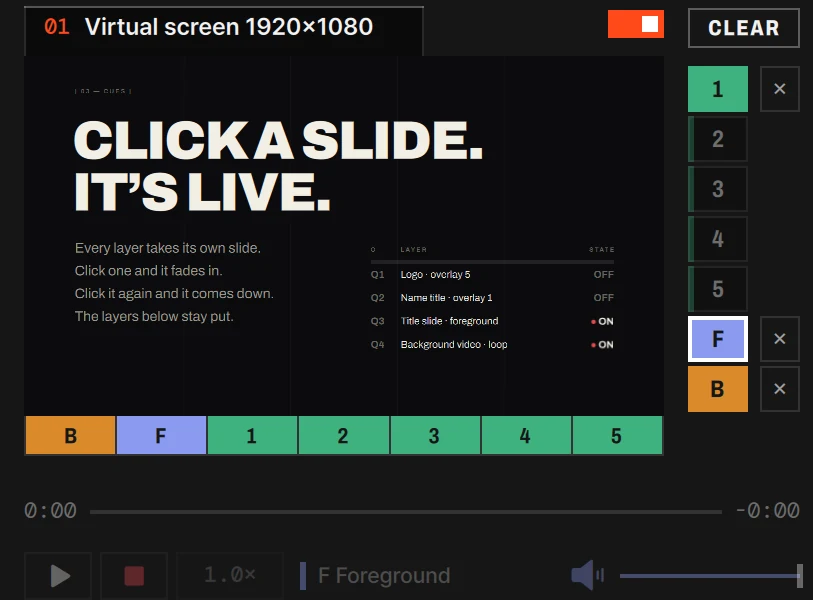
Task: Click the 'Title slide · foreground' row
Action: click(492, 321)
